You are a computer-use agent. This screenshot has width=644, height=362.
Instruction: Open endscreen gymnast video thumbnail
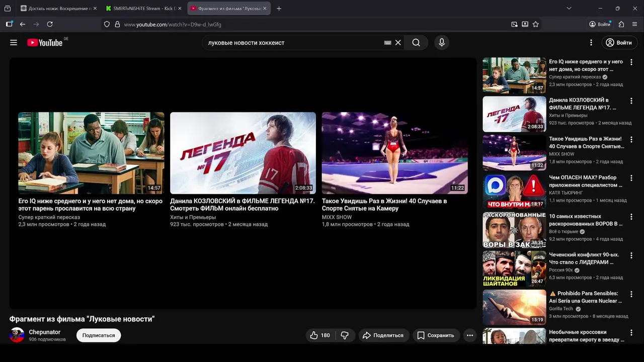coord(395,153)
